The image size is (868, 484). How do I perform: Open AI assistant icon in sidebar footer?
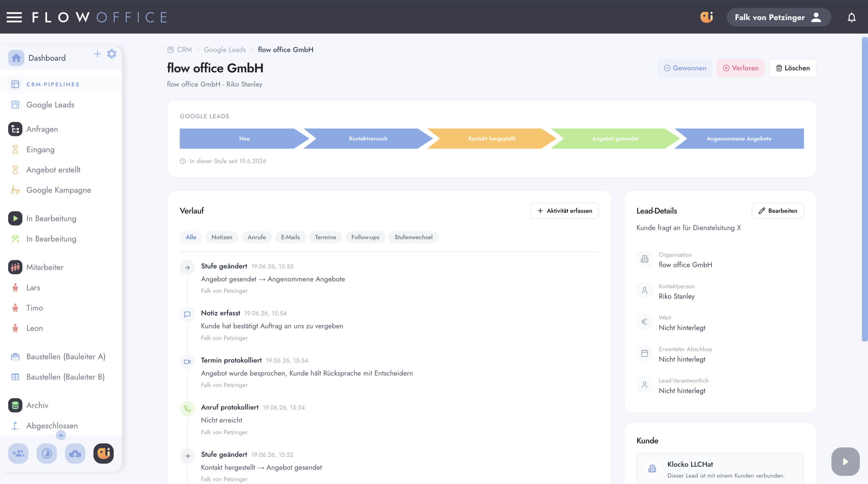[103, 453]
